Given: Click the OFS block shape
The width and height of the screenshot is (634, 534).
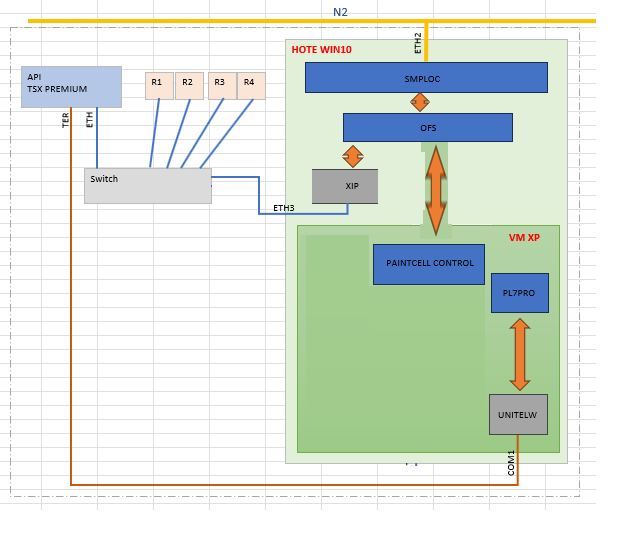Looking at the screenshot, I should tap(427, 127).
